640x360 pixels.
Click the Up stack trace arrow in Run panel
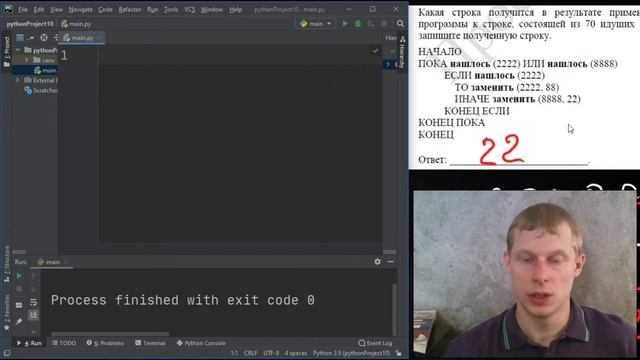33,276
